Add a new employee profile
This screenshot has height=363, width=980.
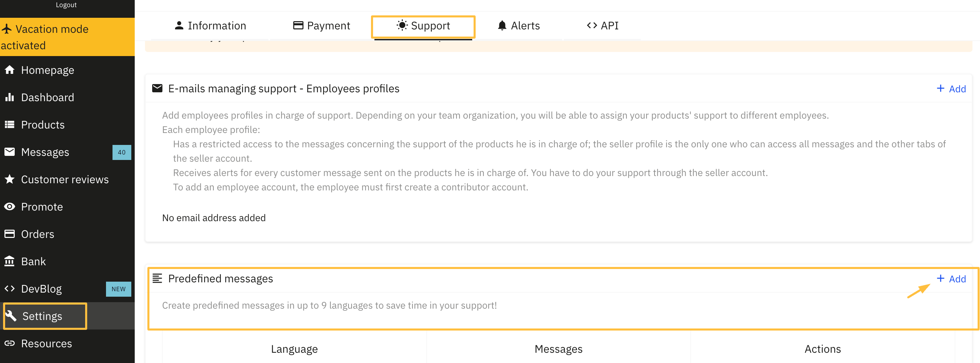click(951, 89)
